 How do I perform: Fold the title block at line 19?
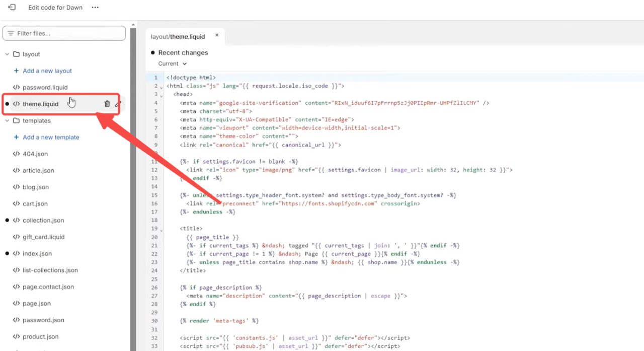click(x=161, y=230)
